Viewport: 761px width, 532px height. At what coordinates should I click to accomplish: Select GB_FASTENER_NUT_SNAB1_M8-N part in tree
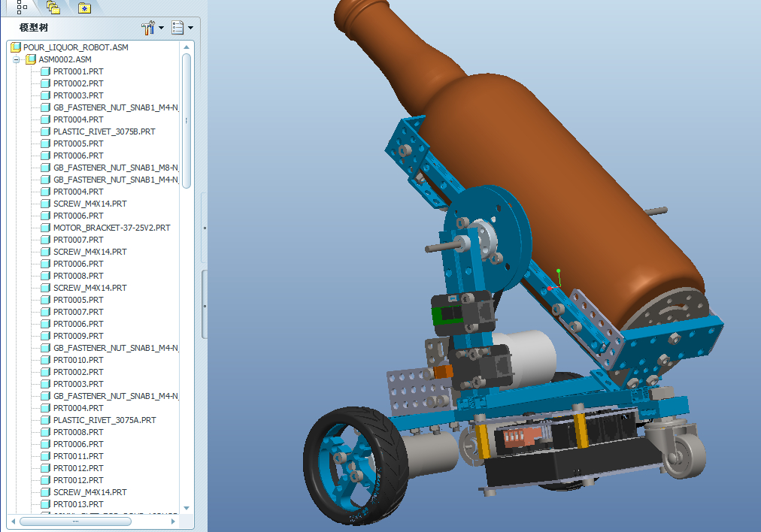pos(116,168)
